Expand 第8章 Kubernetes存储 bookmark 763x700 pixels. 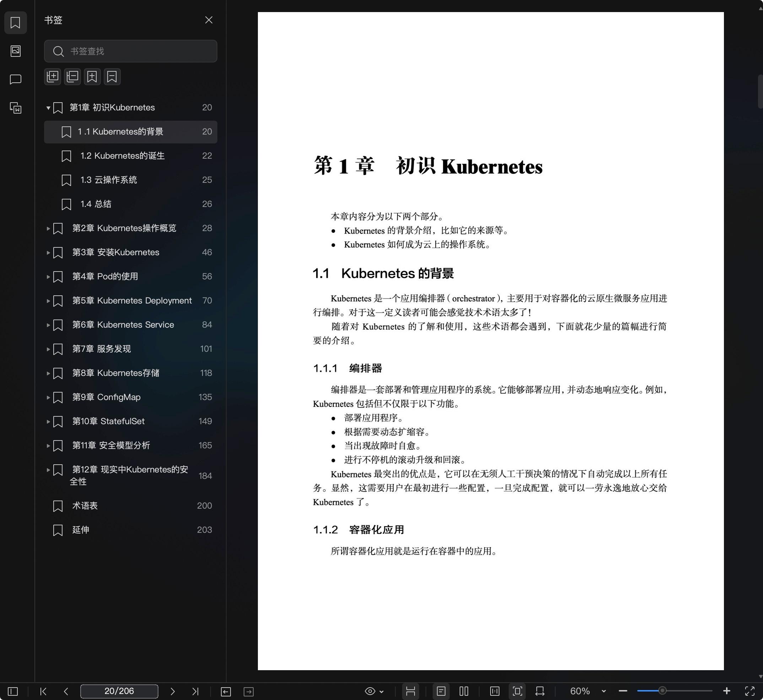pos(48,373)
